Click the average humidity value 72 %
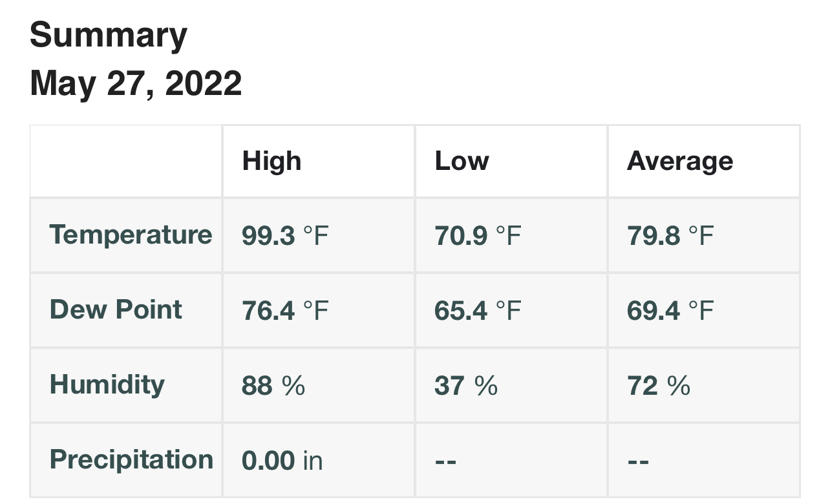Viewport: 830px width, 504px height. point(659,386)
